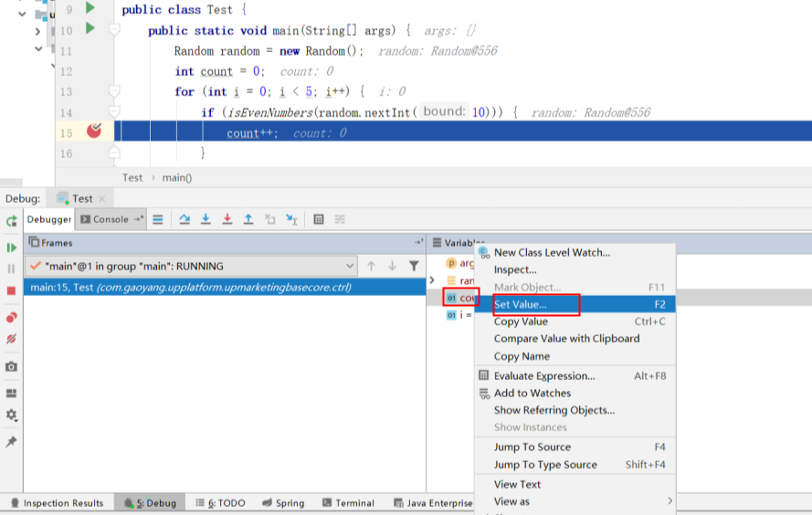Toggle frames filter funnel icon
The image size is (812, 515).
[x=414, y=266]
